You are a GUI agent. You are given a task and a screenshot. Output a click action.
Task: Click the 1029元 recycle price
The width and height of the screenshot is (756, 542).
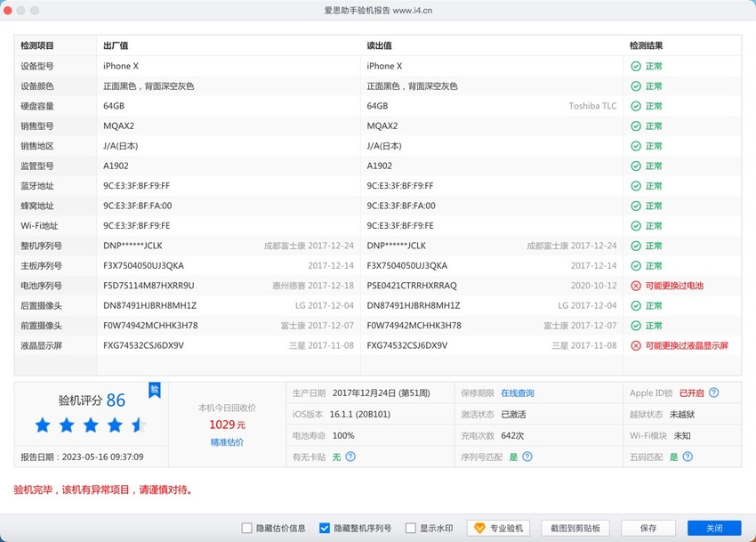(x=227, y=425)
